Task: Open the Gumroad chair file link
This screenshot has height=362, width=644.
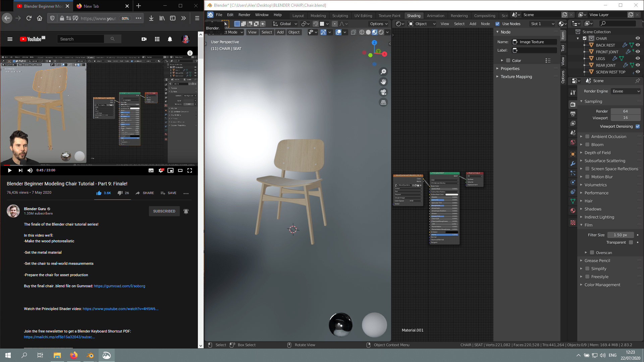Action: pyautogui.click(x=119, y=286)
